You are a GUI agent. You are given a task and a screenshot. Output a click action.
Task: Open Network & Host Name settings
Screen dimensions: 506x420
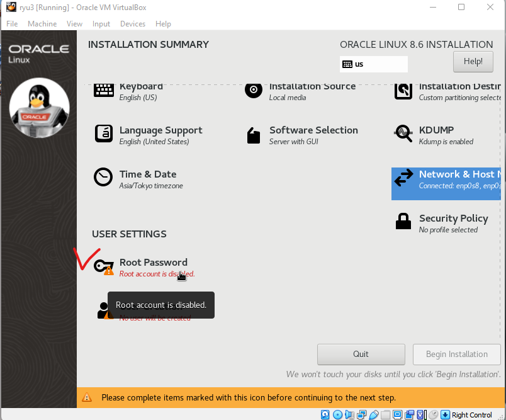(x=446, y=184)
